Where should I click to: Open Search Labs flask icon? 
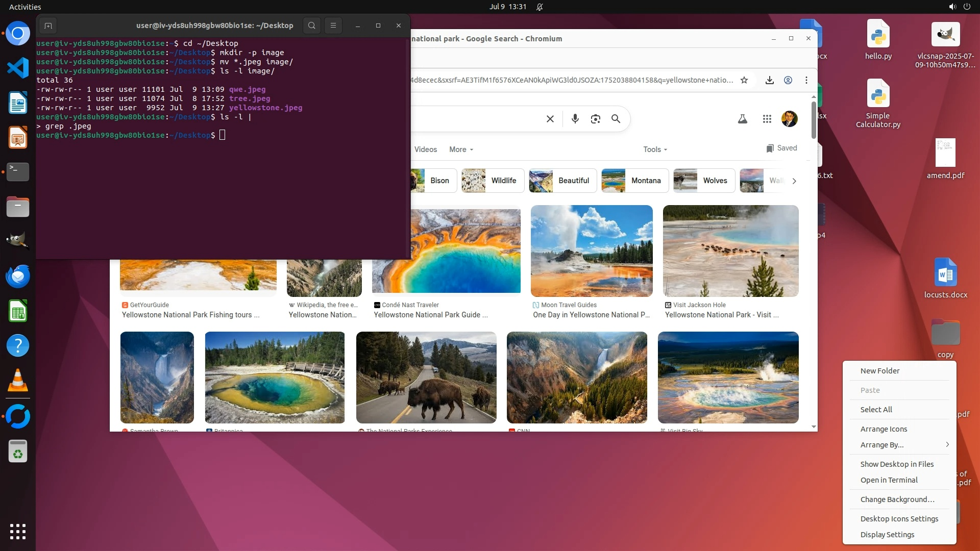click(743, 119)
